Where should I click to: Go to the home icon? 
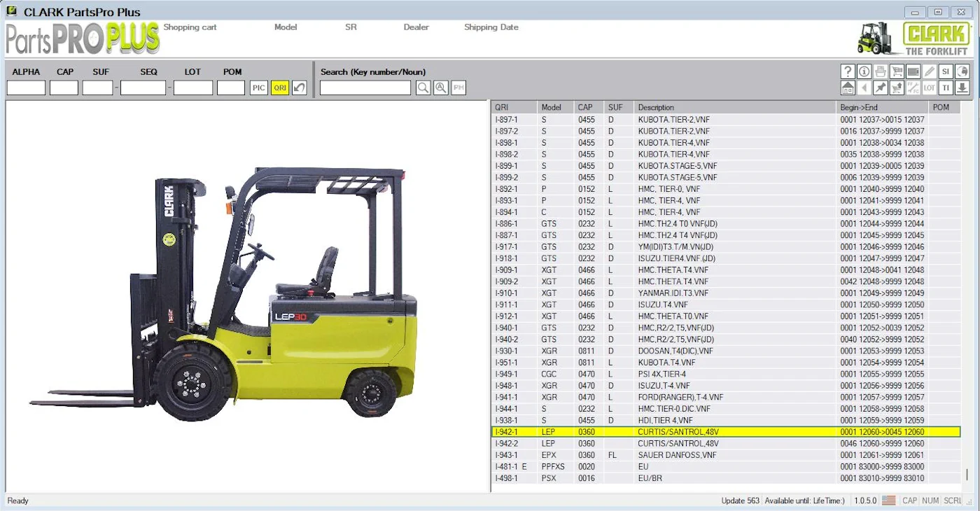[848, 87]
